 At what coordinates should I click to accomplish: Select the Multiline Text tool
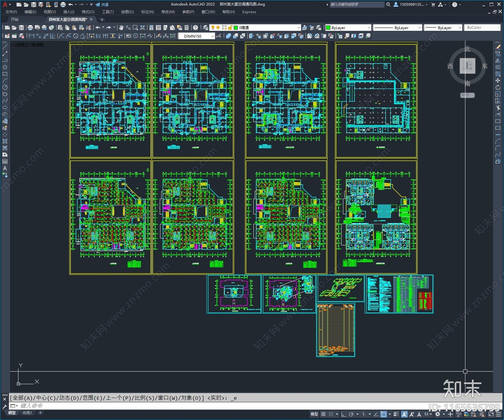click(5, 168)
